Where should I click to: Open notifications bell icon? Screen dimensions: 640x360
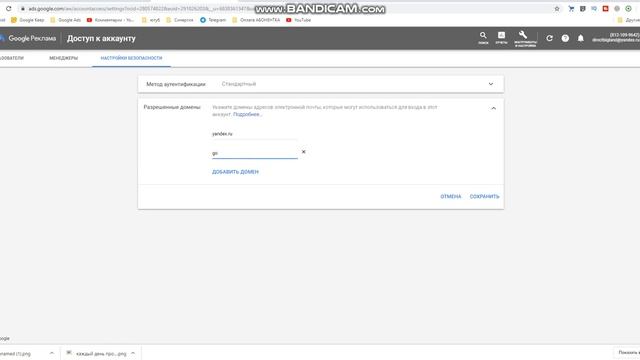click(580, 38)
